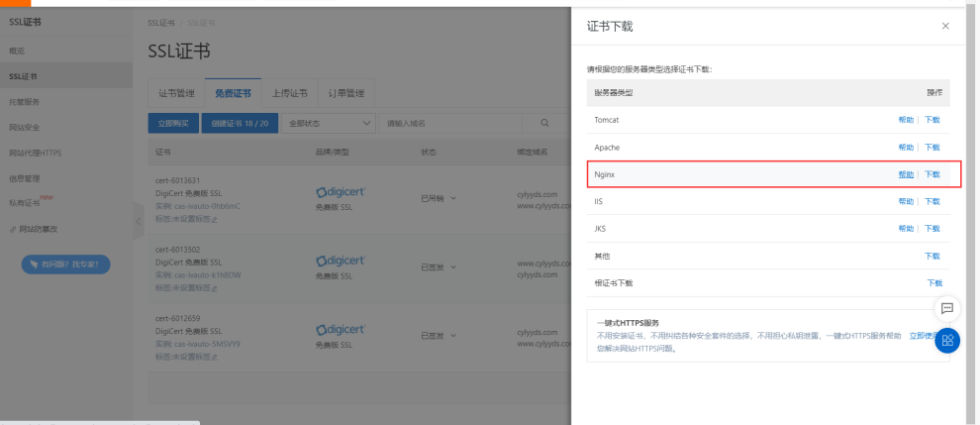The image size is (980, 425).
Task: Switch to the 证书管理 tab
Action: click(x=176, y=93)
